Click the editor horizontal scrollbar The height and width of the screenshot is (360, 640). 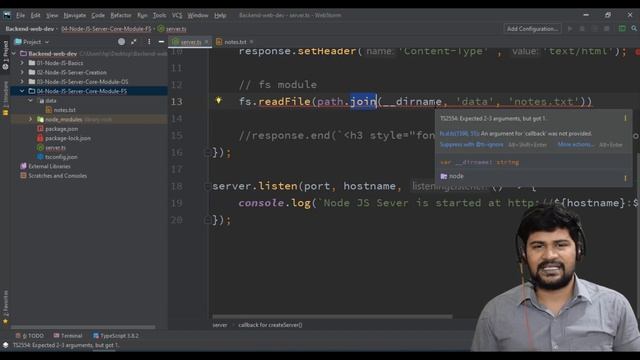pyautogui.click(x=332, y=316)
